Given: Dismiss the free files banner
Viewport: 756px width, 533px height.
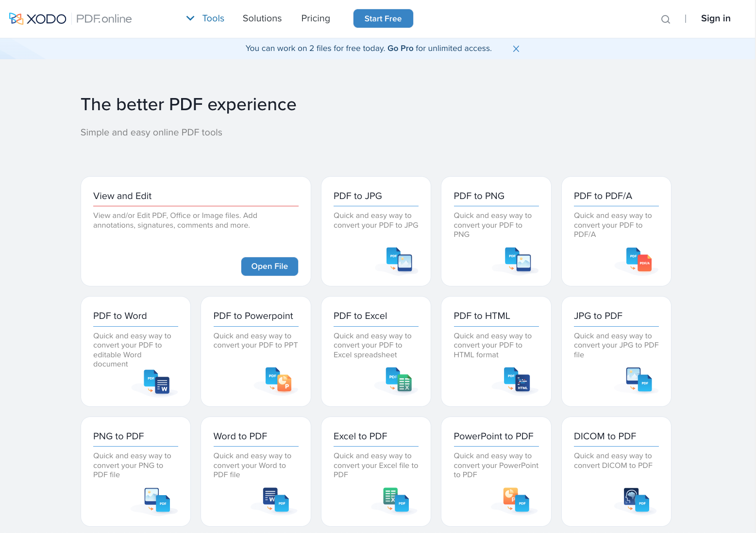Looking at the screenshot, I should (516, 49).
